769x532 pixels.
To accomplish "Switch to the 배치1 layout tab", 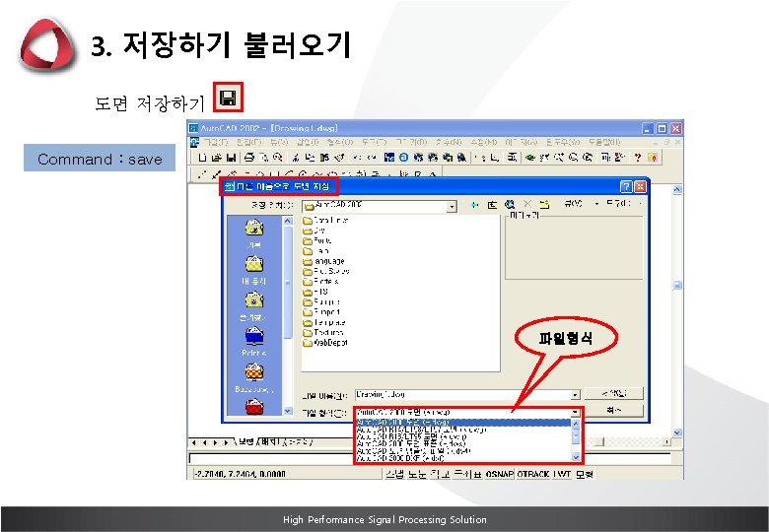I will click(269, 442).
